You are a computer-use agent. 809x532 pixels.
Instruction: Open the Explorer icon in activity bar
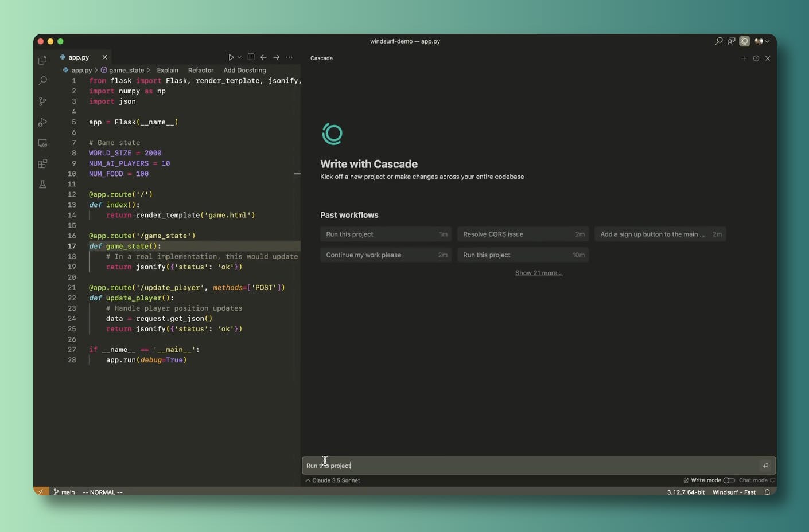point(42,60)
